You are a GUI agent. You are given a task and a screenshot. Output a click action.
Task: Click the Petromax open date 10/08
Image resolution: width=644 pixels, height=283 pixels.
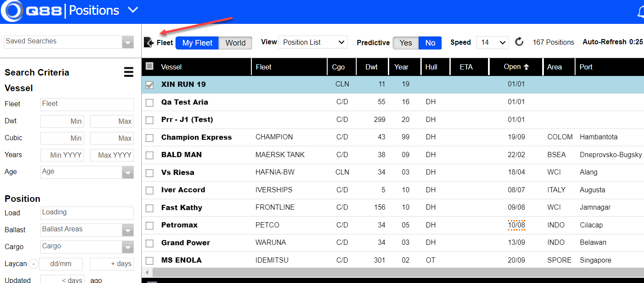pyautogui.click(x=516, y=225)
